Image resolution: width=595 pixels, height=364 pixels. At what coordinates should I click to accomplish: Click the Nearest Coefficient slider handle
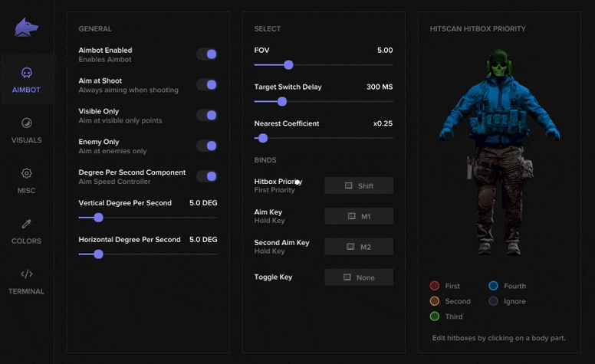[x=262, y=138]
